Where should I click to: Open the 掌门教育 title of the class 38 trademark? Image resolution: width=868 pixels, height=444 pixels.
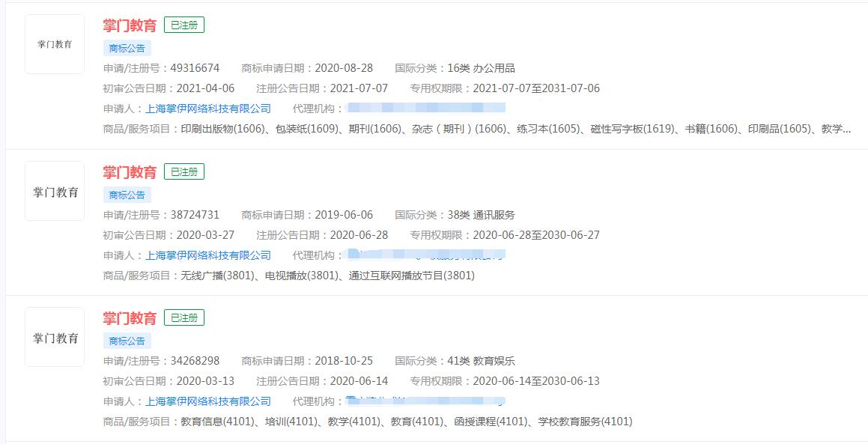pos(130,172)
